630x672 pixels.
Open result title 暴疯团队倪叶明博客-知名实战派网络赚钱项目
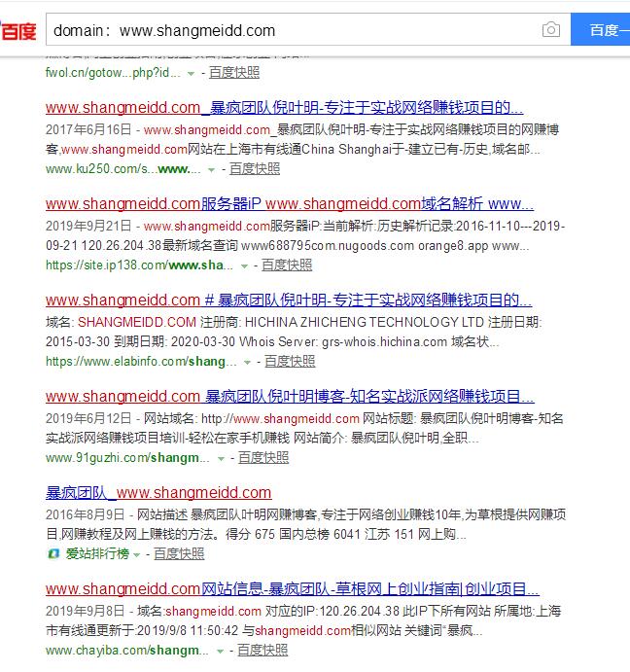point(290,397)
